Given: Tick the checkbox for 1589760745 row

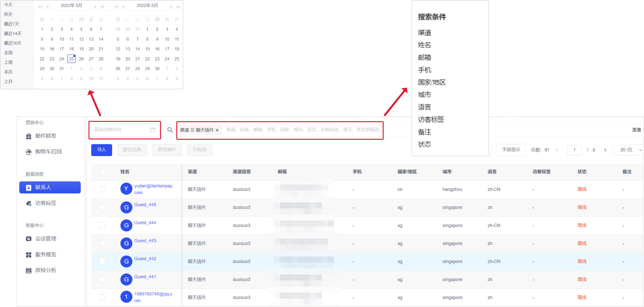Looking at the screenshot, I should (x=102, y=297).
